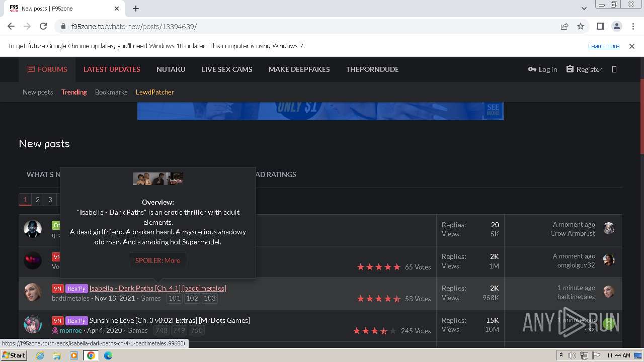
Task: Click the blue banner advertisement
Action: pos(320,111)
